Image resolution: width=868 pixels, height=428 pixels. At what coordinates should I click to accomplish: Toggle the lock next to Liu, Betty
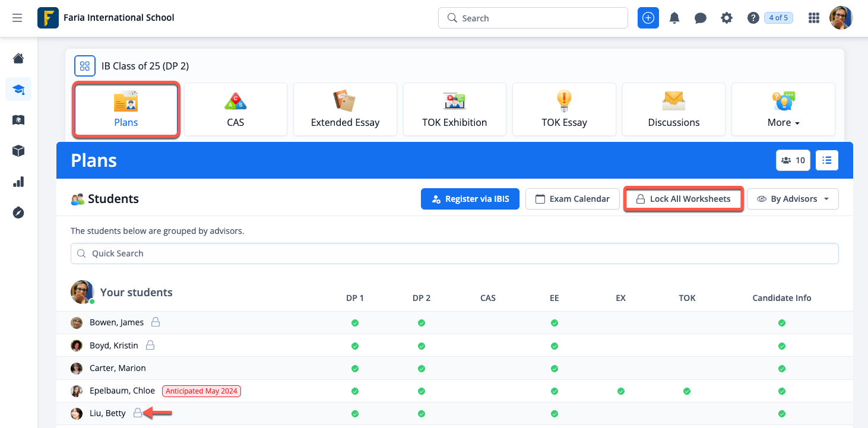pos(138,413)
